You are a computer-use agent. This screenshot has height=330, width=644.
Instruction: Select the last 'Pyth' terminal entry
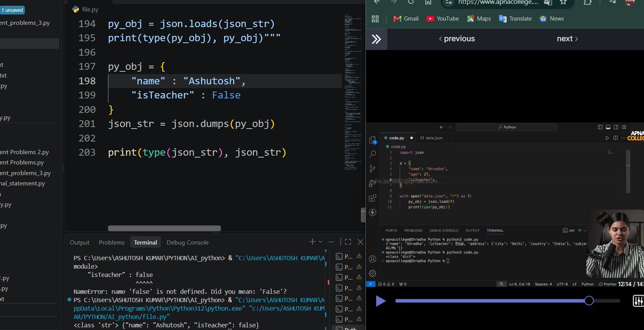348,329
